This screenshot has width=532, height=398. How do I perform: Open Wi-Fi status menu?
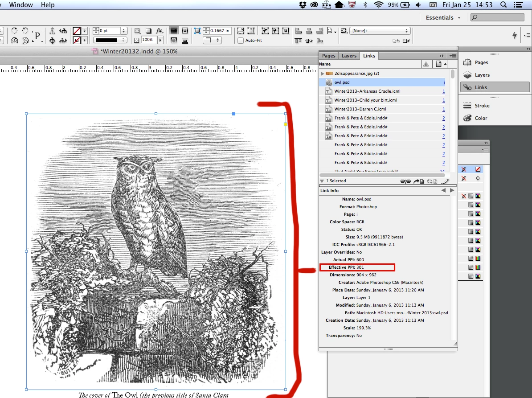(378, 5)
